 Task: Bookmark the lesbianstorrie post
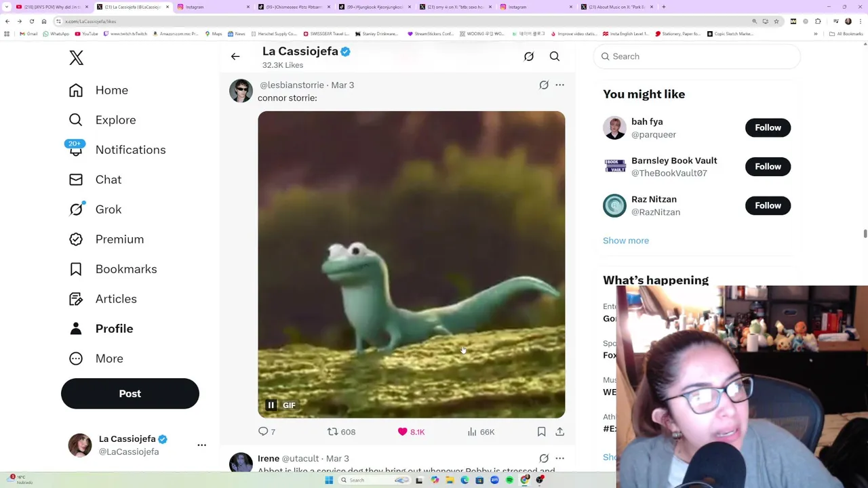click(541, 432)
